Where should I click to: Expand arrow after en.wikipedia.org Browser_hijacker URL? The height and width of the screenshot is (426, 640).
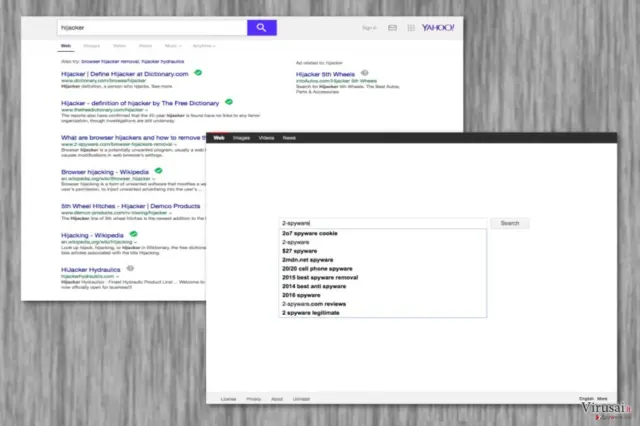[153, 179]
